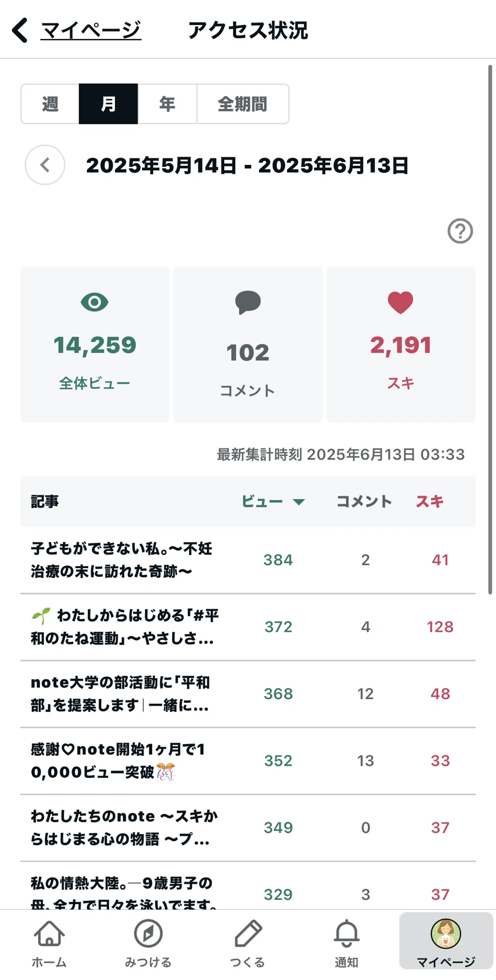Switch to the 全期間 period

click(x=243, y=104)
